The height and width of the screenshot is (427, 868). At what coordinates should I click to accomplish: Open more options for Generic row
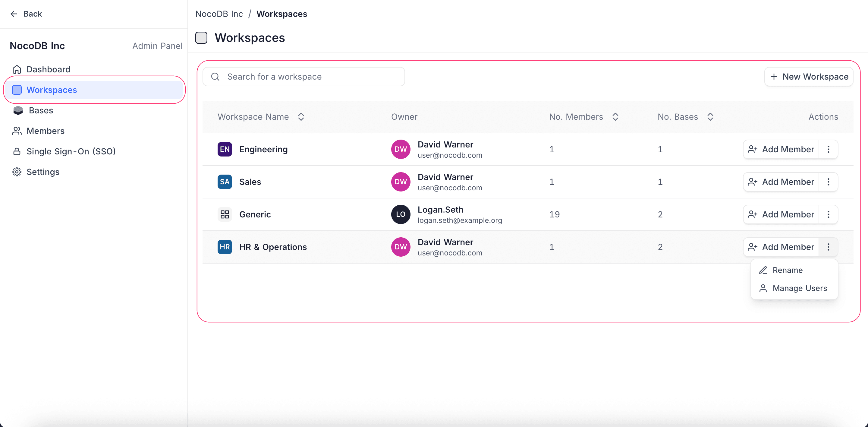[828, 214]
